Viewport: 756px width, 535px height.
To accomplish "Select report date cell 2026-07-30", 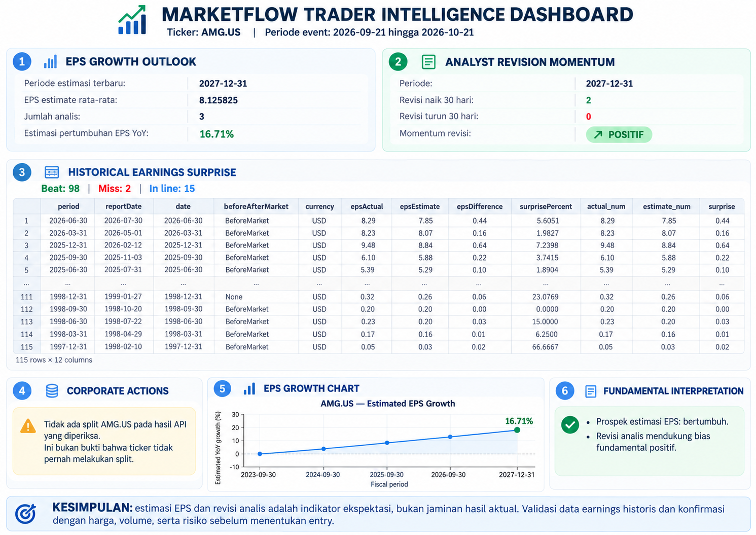I will pyautogui.click(x=123, y=221).
